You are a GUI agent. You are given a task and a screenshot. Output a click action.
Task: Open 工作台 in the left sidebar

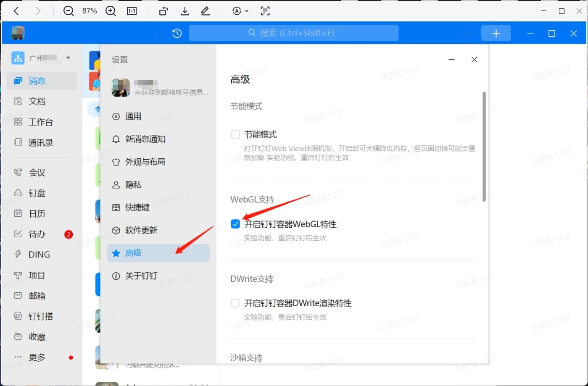pos(42,122)
